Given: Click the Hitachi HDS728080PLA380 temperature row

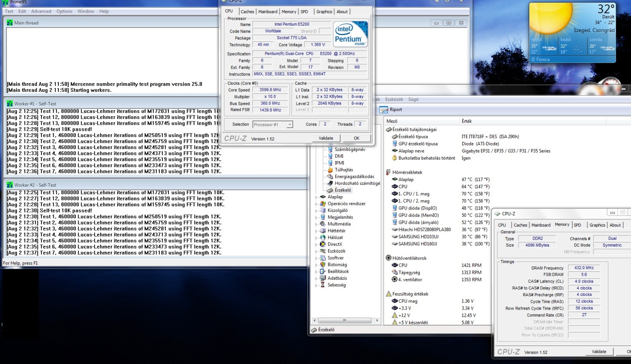Looking at the screenshot, I should coord(439,229).
